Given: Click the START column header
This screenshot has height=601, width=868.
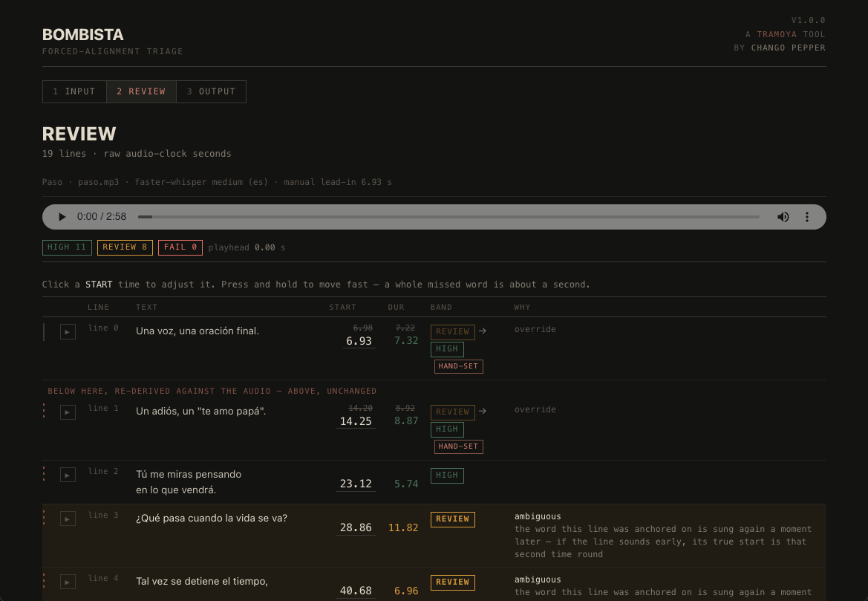Looking at the screenshot, I should click(342, 308).
